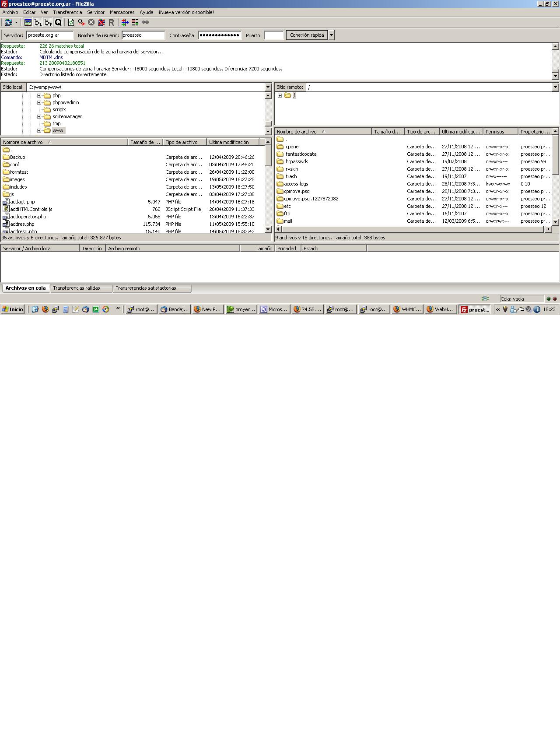The image size is (560, 743).
Task: Click the reconnect R toolbar icon
Action: pyautogui.click(x=111, y=22)
